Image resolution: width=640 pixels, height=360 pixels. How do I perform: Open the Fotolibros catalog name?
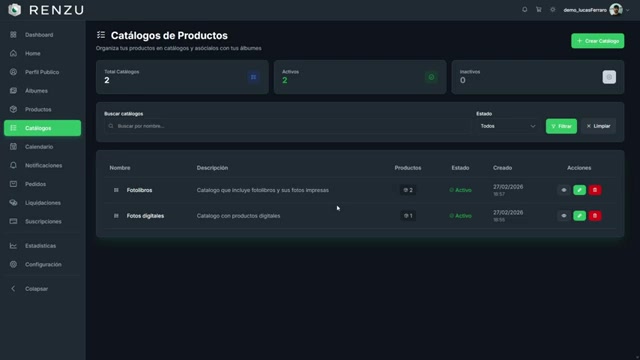pyautogui.click(x=139, y=190)
